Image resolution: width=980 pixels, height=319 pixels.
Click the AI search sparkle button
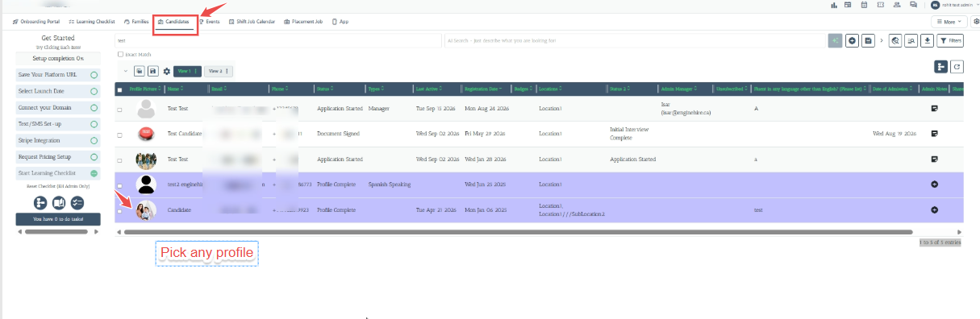pos(835,40)
